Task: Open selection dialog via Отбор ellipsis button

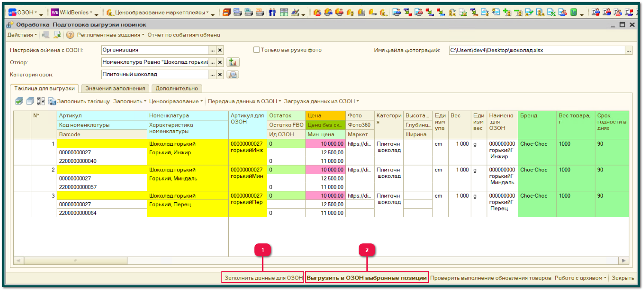Action: [x=212, y=62]
